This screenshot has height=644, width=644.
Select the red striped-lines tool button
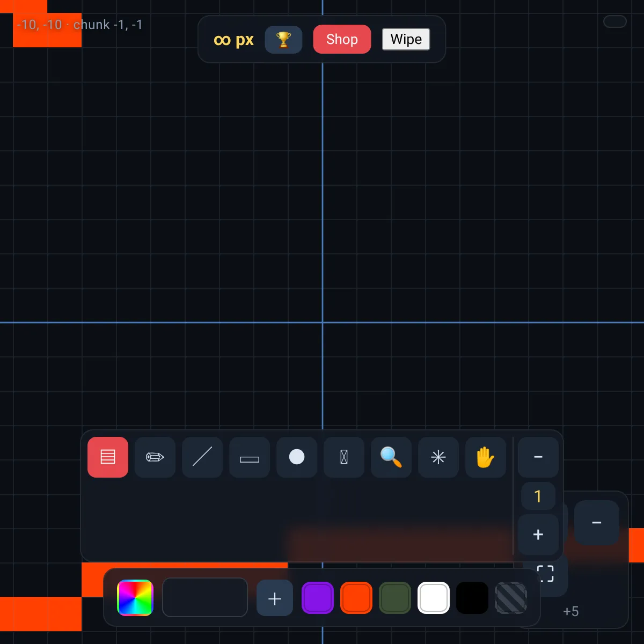(x=108, y=457)
